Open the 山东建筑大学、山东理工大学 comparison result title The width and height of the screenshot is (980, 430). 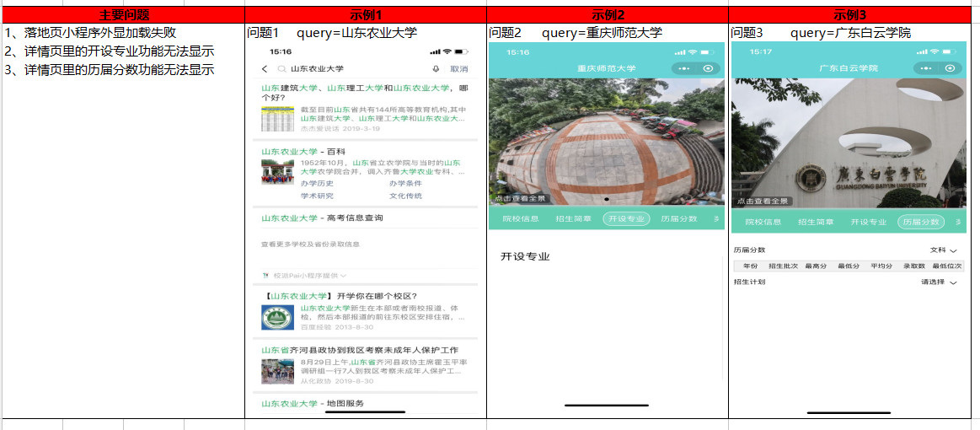pos(365,93)
